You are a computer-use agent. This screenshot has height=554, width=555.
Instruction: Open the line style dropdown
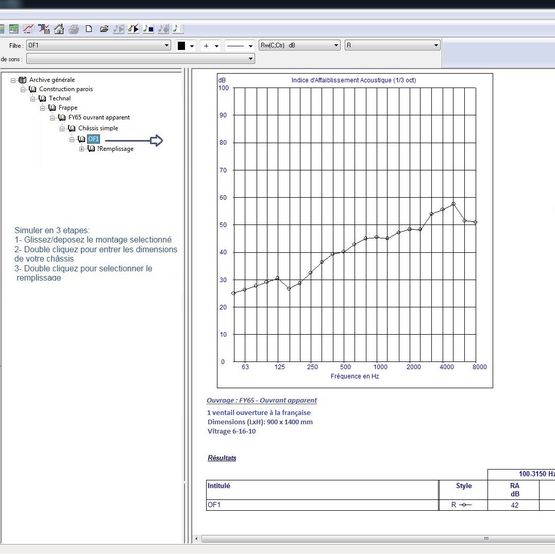click(x=251, y=46)
